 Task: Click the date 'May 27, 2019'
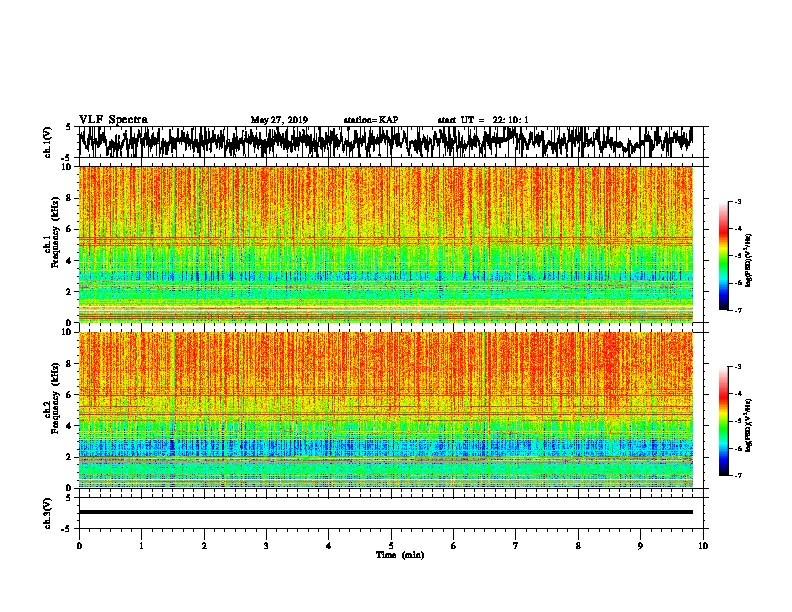[x=279, y=120]
